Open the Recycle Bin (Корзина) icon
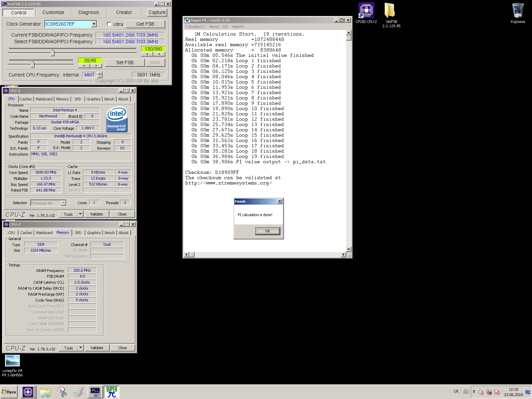The width and height of the screenshot is (532, 399). coord(518,13)
